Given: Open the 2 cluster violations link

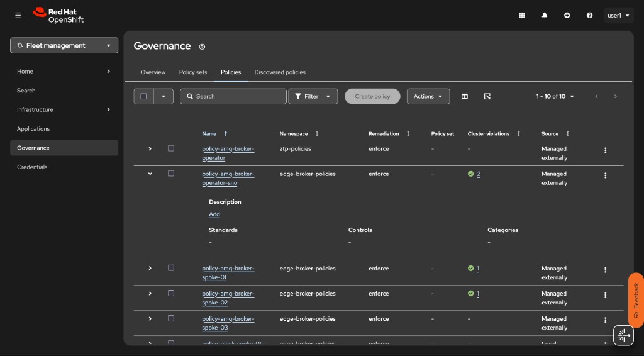Looking at the screenshot, I should (479, 174).
